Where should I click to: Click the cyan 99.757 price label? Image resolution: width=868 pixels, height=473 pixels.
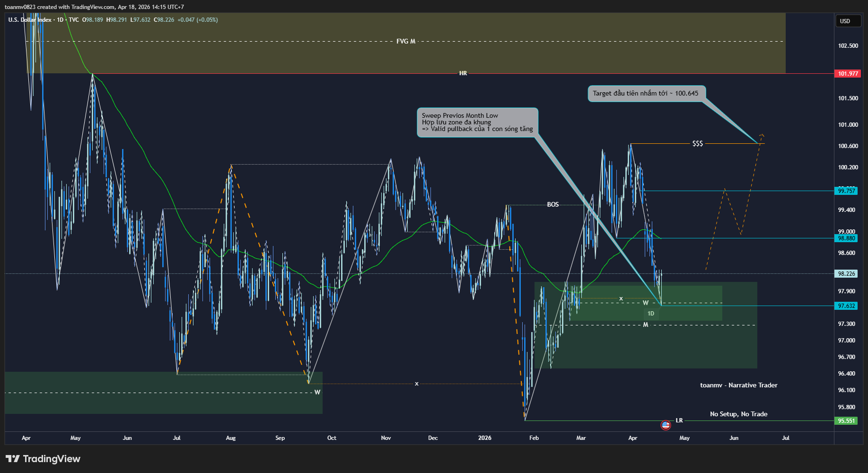click(x=846, y=191)
